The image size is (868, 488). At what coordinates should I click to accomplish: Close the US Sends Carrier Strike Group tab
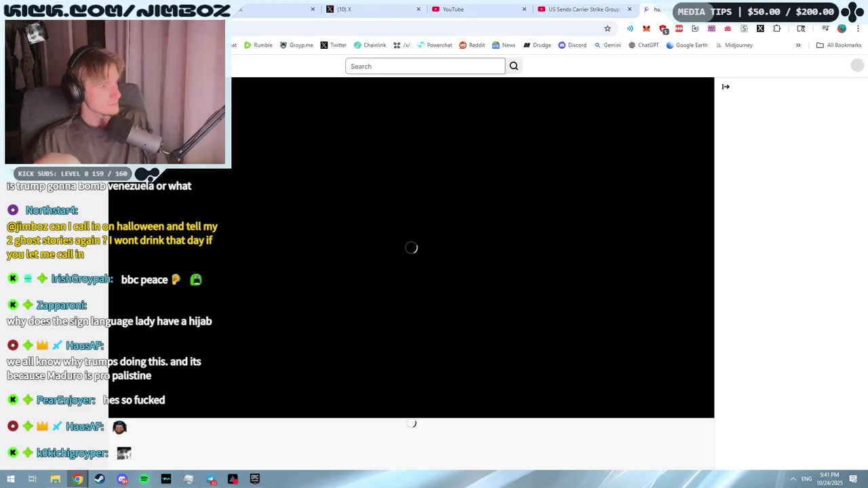click(x=630, y=9)
